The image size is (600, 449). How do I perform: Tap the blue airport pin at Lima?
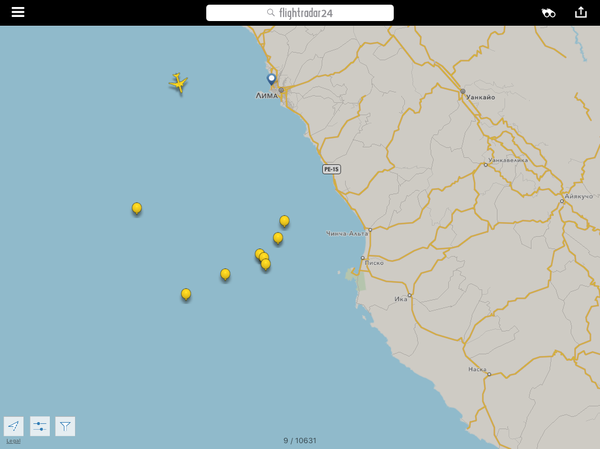point(271,79)
